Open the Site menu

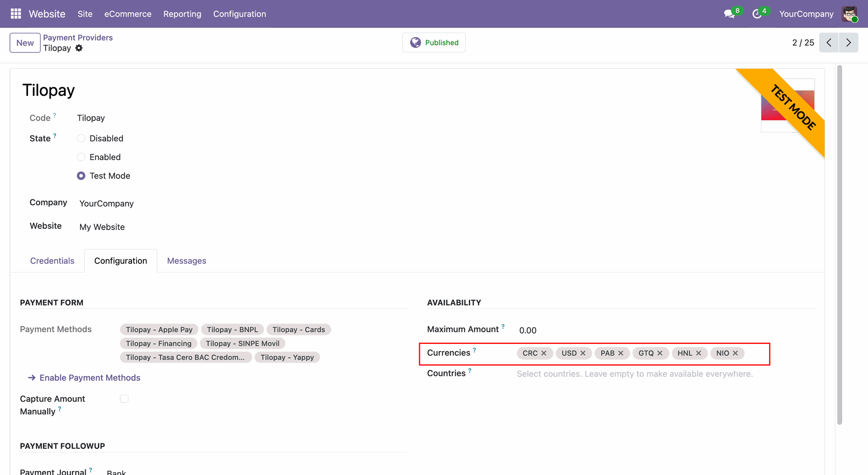click(x=85, y=14)
